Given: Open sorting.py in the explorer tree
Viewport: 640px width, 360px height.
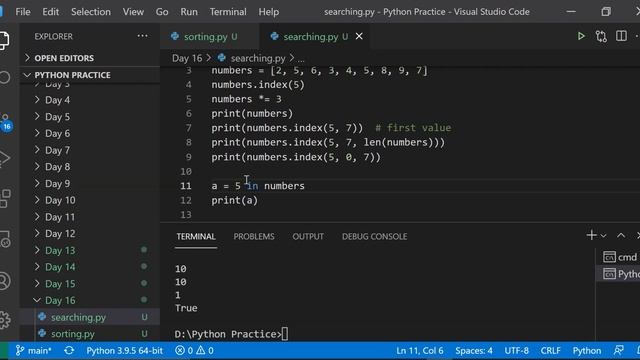Looking at the screenshot, I should click(x=90, y=334).
